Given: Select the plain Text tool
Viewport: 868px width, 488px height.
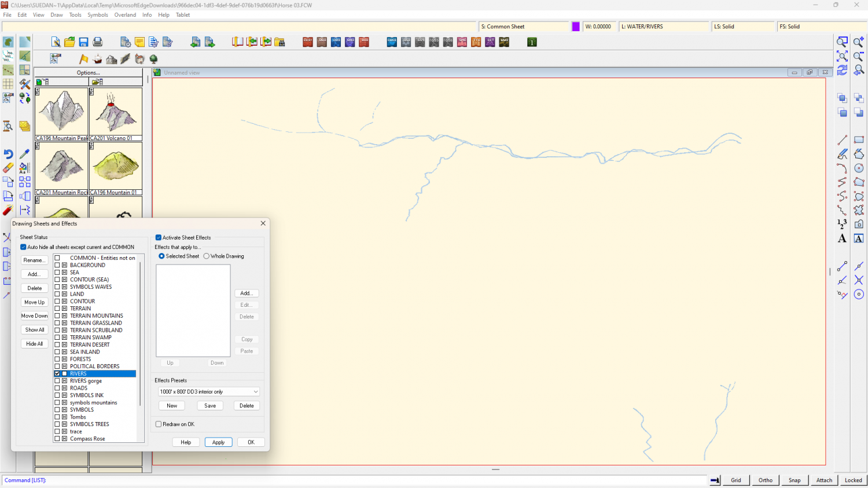Looking at the screenshot, I should (842, 239).
